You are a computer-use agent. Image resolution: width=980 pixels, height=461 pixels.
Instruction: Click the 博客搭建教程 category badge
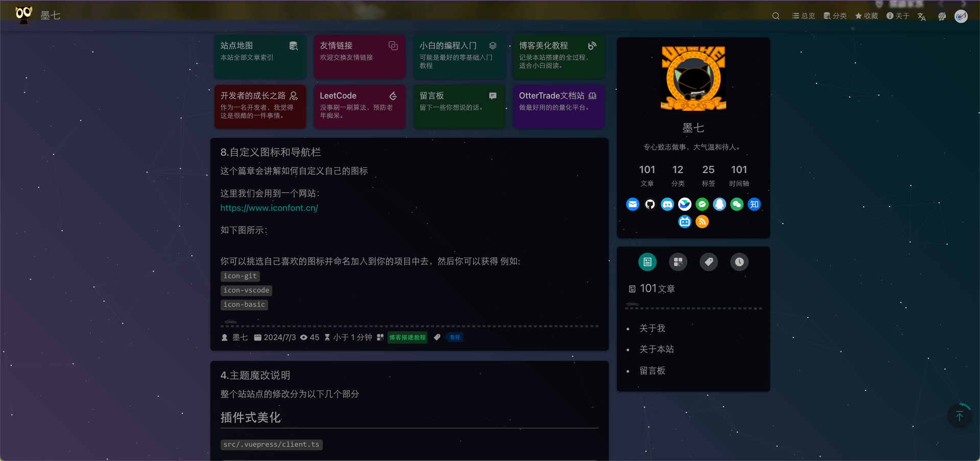pyautogui.click(x=407, y=337)
